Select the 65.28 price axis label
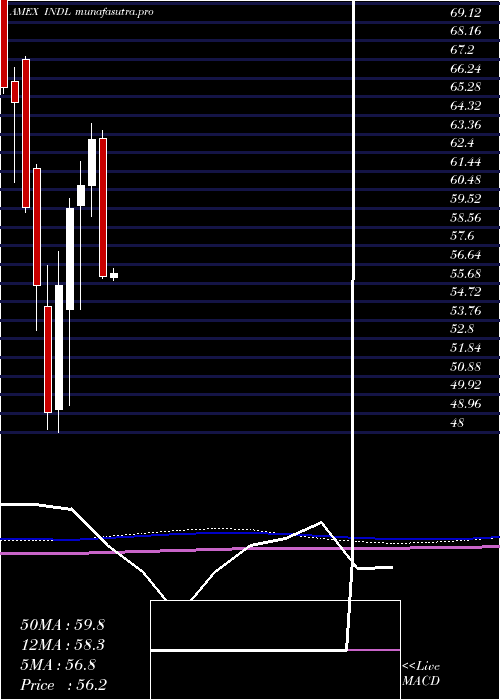Viewport: 500px width, 700px height. click(466, 87)
